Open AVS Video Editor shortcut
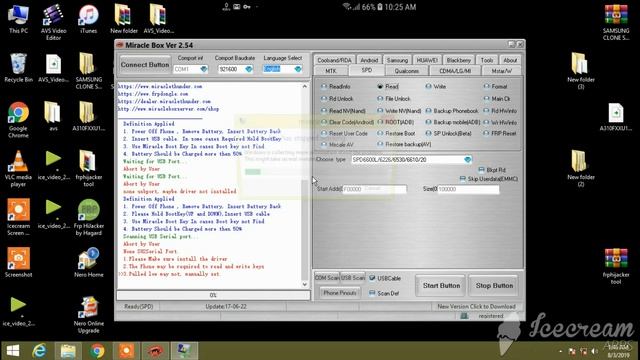Image resolution: width=640 pixels, height=360 pixels. [x=53, y=22]
